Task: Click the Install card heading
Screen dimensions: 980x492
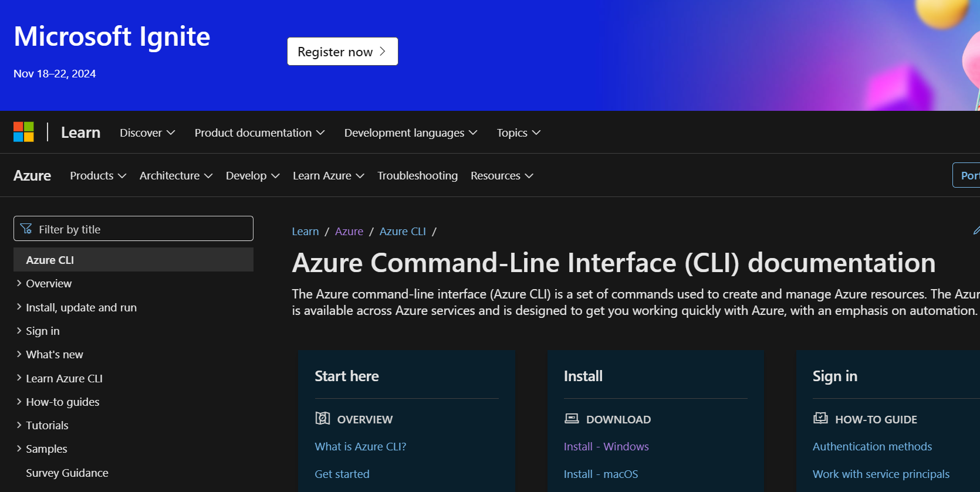Action: (x=583, y=376)
